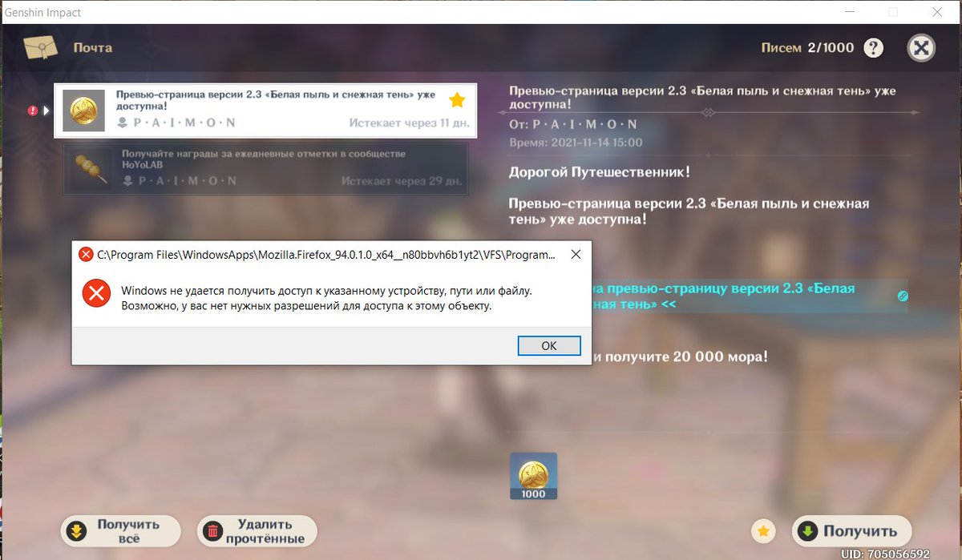Close the Genshin Impact window from title bar
The width and height of the screenshot is (962, 560).
[x=936, y=12]
